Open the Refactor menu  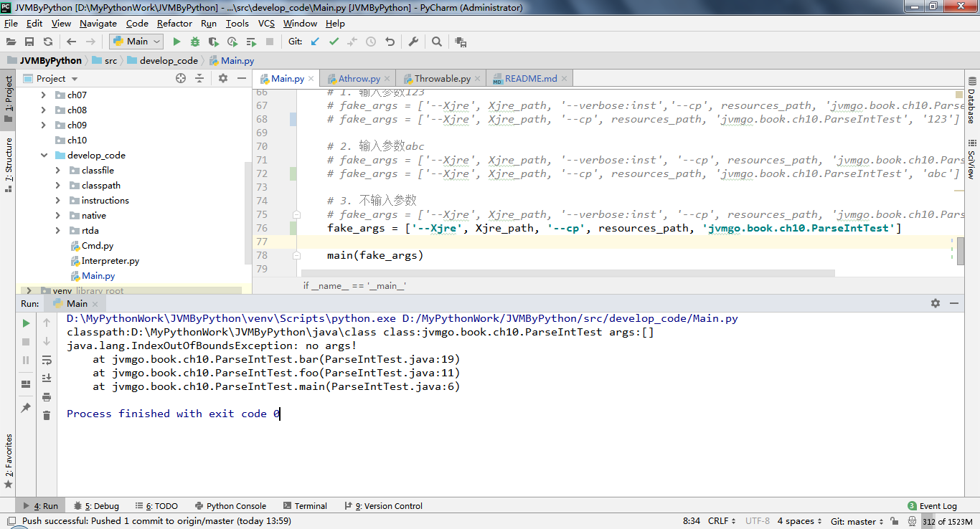(x=174, y=23)
